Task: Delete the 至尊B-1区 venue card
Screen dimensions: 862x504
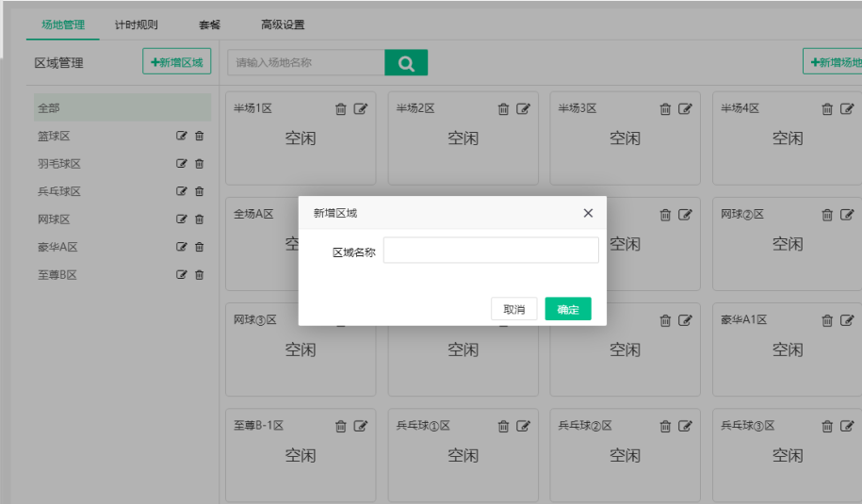Action: (x=341, y=426)
